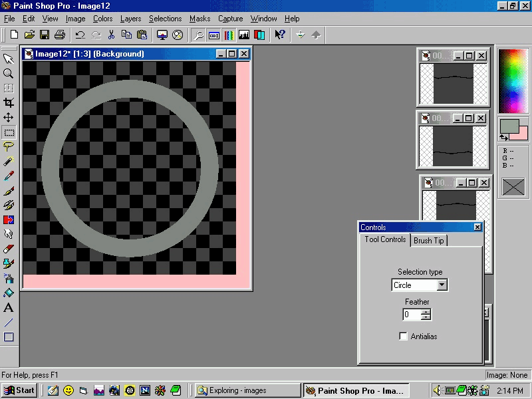532x399 pixels.
Task: Activate the Flood Fill tool
Action: [x=9, y=293]
